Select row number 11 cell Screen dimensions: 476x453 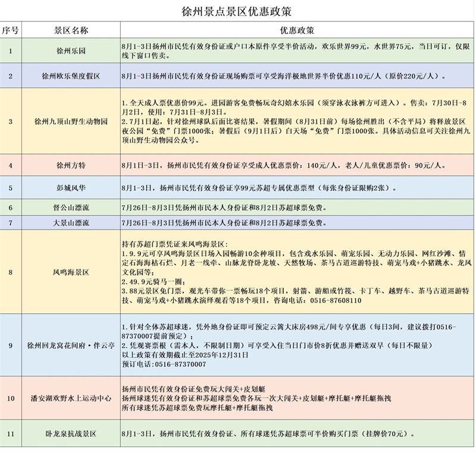(x=10, y=434)
